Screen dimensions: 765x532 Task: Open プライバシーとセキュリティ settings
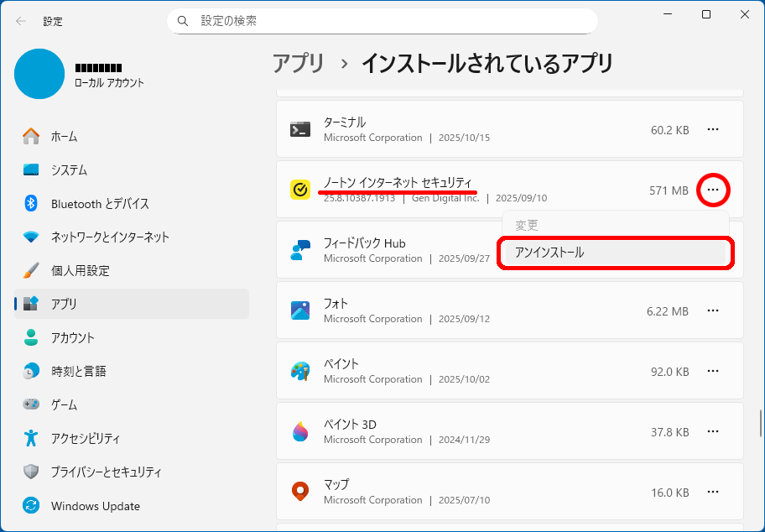point(106,472)
